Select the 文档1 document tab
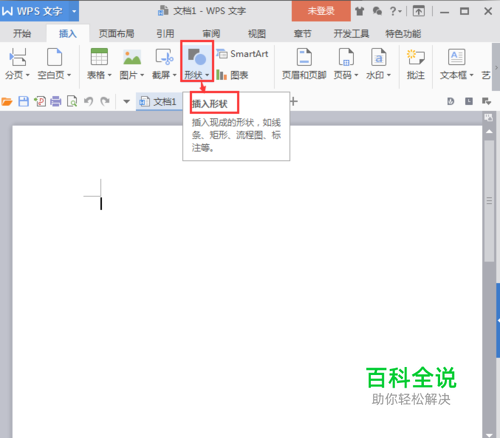Image resolution: width=500 pixels, height=438 pixels. click(x=159, y=102)
